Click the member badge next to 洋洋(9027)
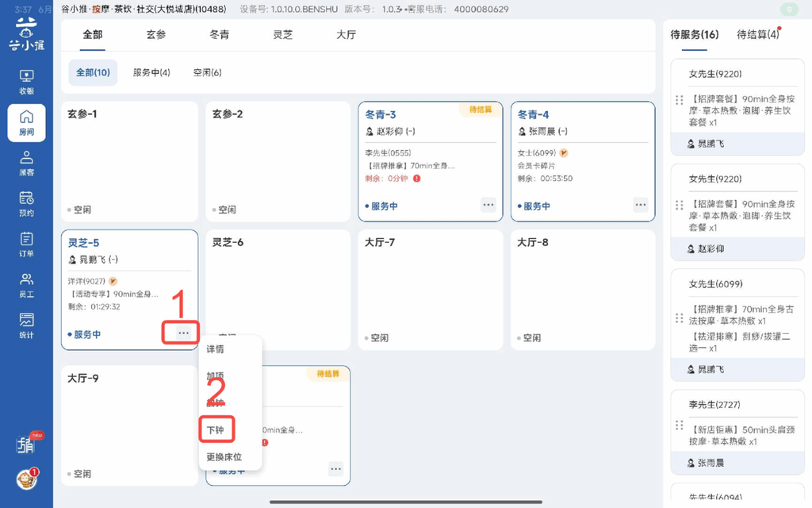 [x=113, y=281]
